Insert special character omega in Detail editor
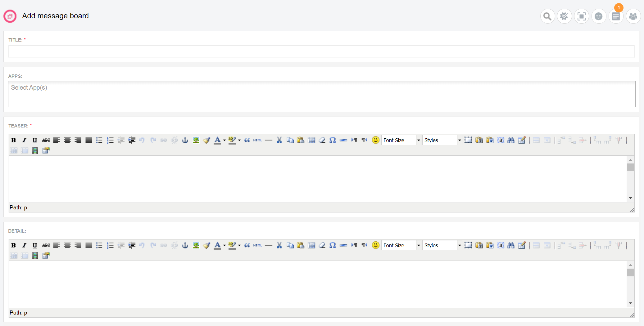This screenshot has width=644, height=326. (333, 245)
